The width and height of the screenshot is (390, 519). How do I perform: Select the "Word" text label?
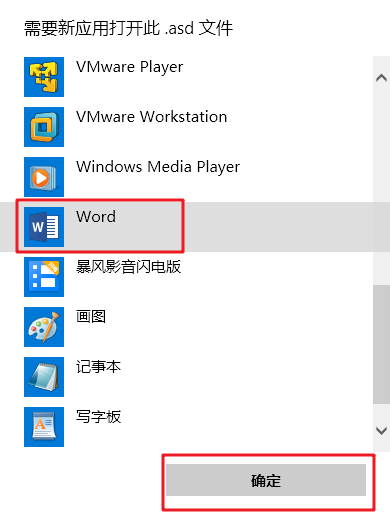click(96, 217)
